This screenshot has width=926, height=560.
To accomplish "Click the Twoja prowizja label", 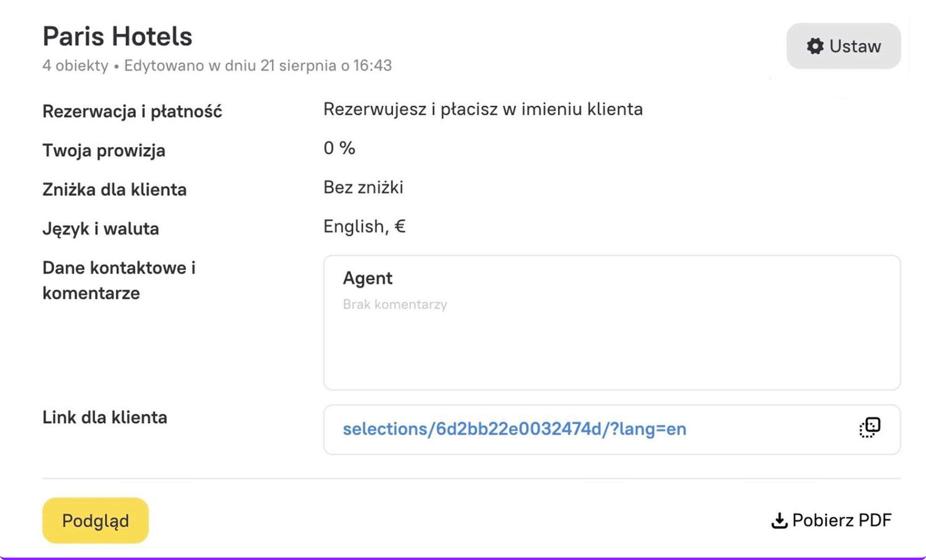I will 104,151.
